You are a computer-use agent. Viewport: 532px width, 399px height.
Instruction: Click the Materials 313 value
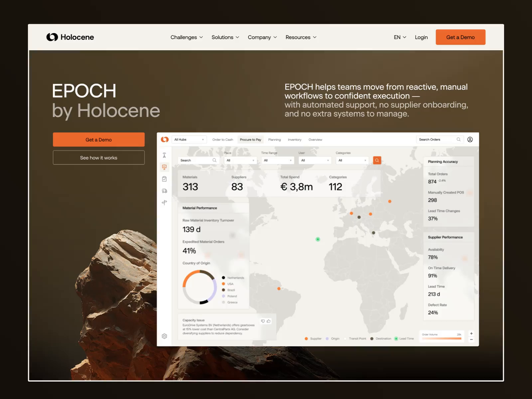pos(190,187)
